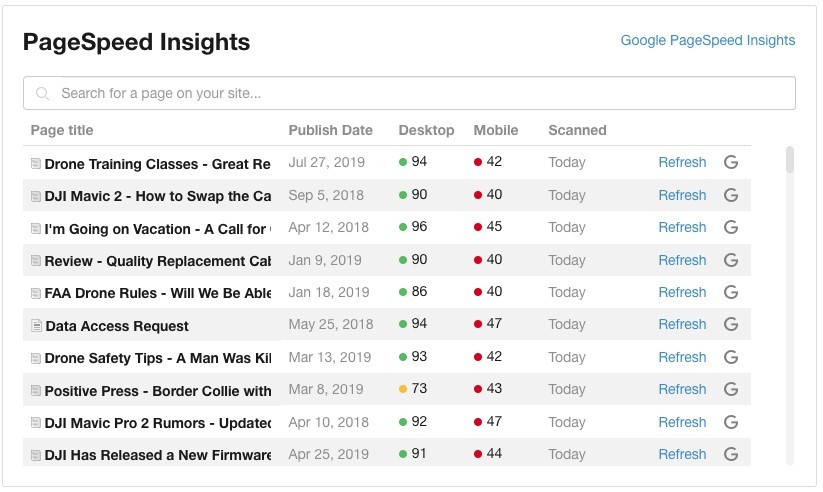This screenshot has height=492, width=823.
Task: Open Google icon for Data Access Request row
Action: point(731,324)
